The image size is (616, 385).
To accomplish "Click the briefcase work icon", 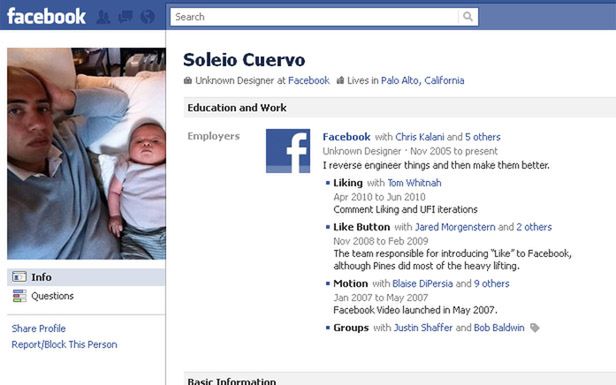I will click(x=188, y=81).
